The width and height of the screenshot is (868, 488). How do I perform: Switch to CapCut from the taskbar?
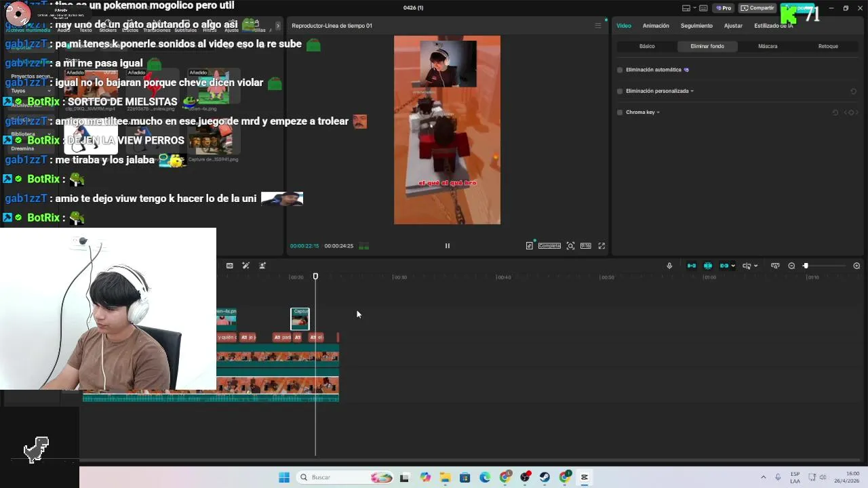click(x=584, y=477)
